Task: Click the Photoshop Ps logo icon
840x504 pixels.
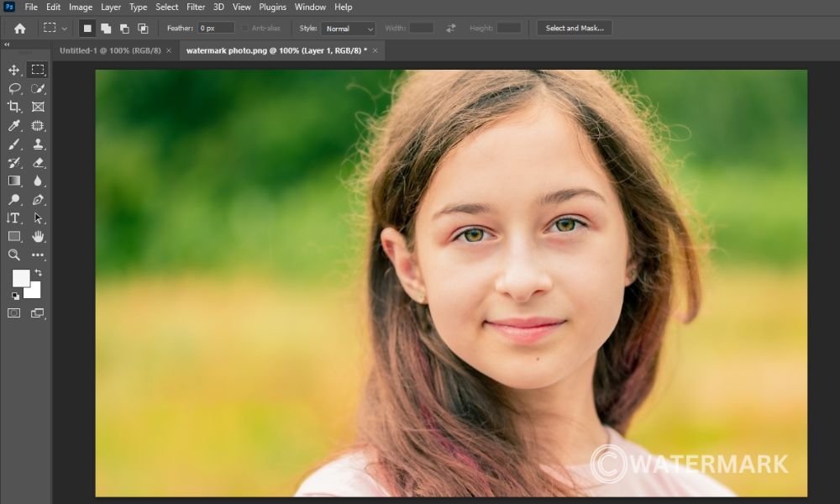Action: tap(8, 7)
